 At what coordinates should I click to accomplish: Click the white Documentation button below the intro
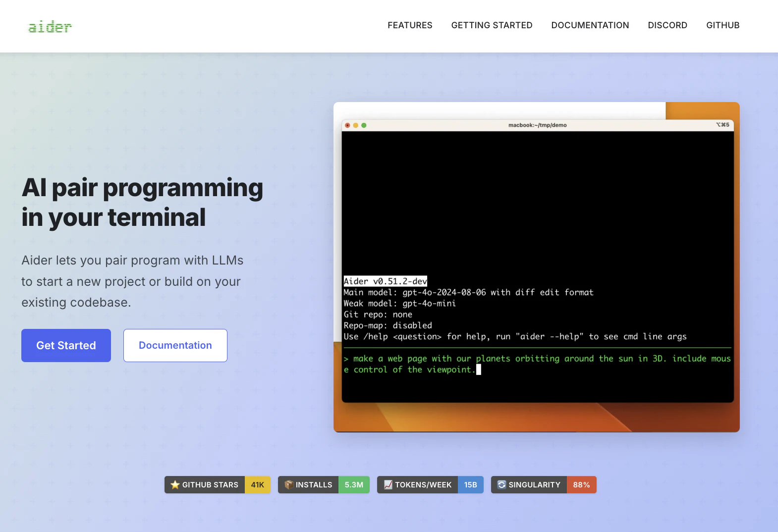coord(175,345)
